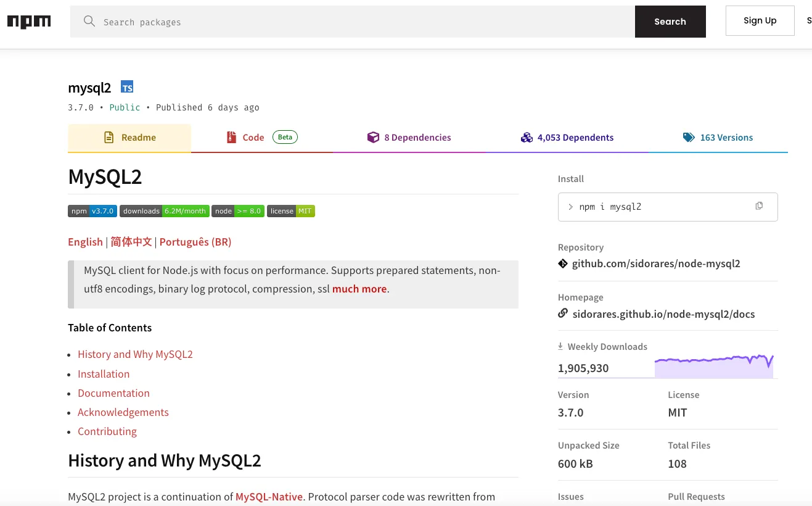Click the npm version v3.7.0 badge
The image size is (812, 506).
click(92, 211)
